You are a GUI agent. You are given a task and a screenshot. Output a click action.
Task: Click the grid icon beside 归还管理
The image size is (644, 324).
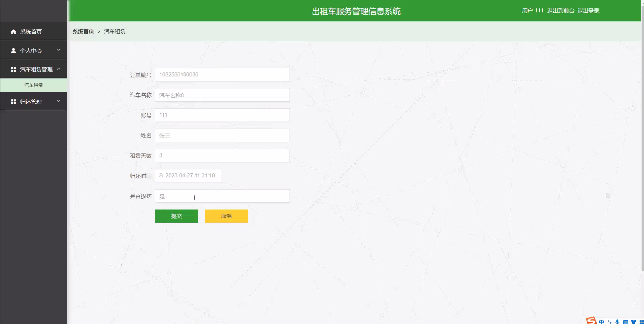coord(13,102)
